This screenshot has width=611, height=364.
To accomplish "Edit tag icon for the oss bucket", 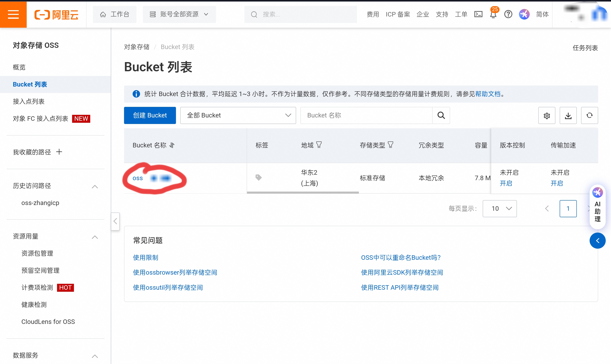I will 259,177.
